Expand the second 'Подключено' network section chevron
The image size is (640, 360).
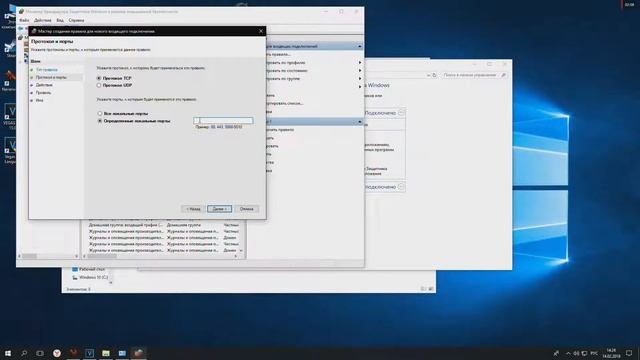401,187
